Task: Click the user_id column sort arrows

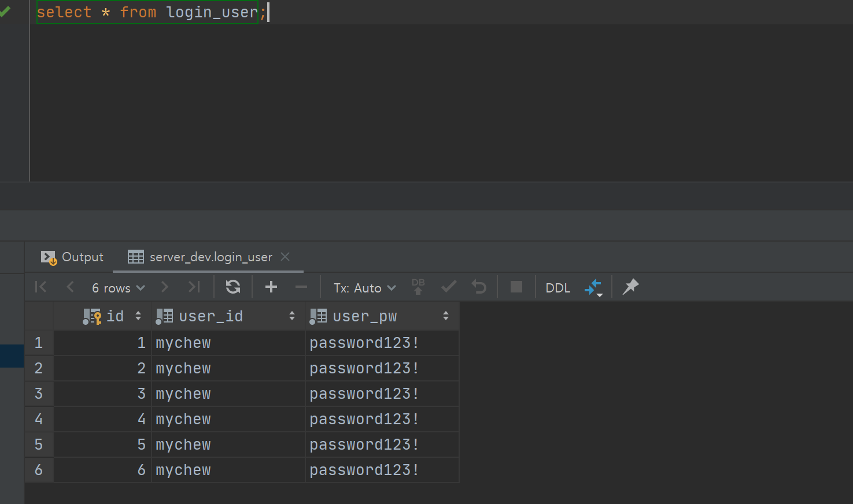Action: point(292,316)
